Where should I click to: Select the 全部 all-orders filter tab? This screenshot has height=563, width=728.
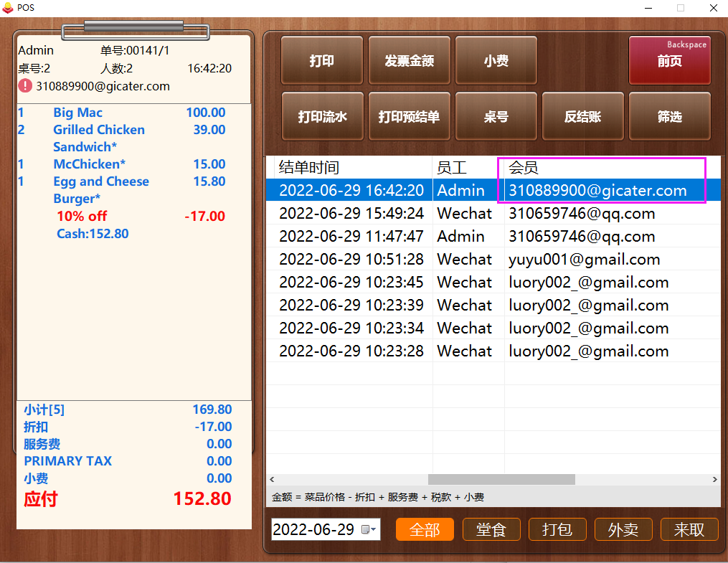(425, 529)
